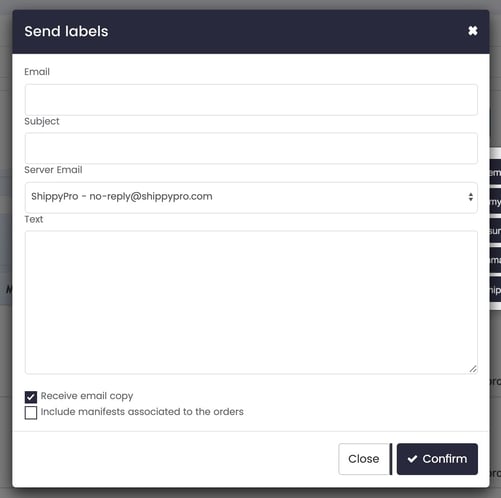501x498 pixels.
Task: Click the checkmark icon on Confirm button
Action: point(412,459)
